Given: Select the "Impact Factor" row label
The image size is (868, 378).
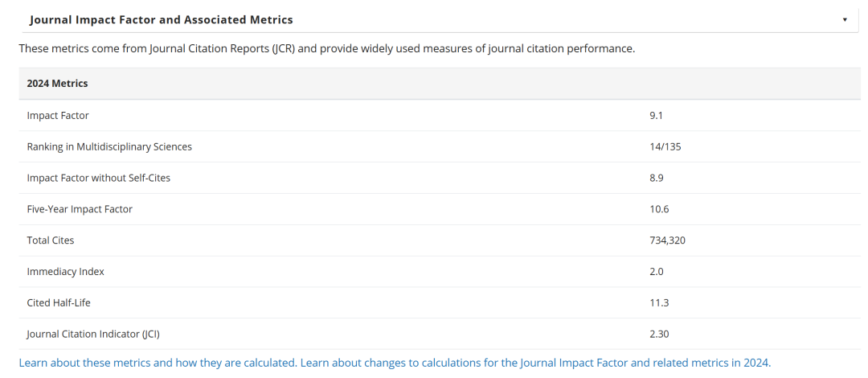Looking at the screenshot, I should point(58,116).
